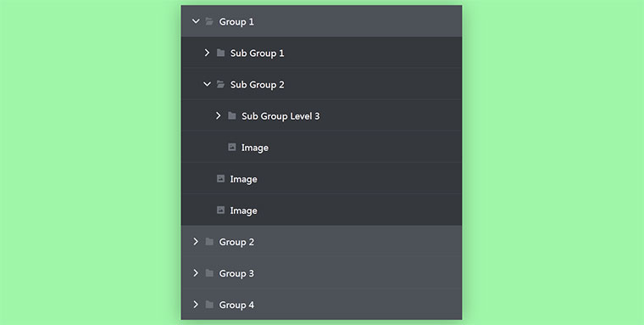Click the folder icon beside Group 3
The height and width of the screenshot is (325, 644).
[x=209, y=272]
